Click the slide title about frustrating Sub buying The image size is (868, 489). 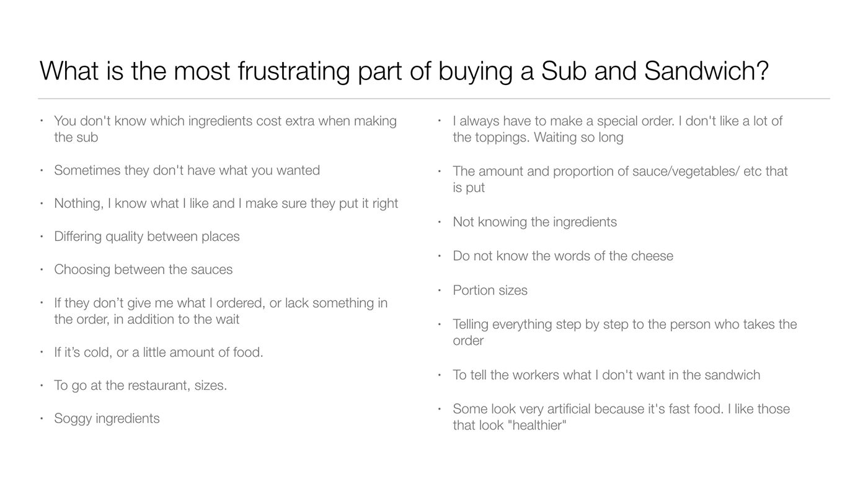click(x=404, y=71)
